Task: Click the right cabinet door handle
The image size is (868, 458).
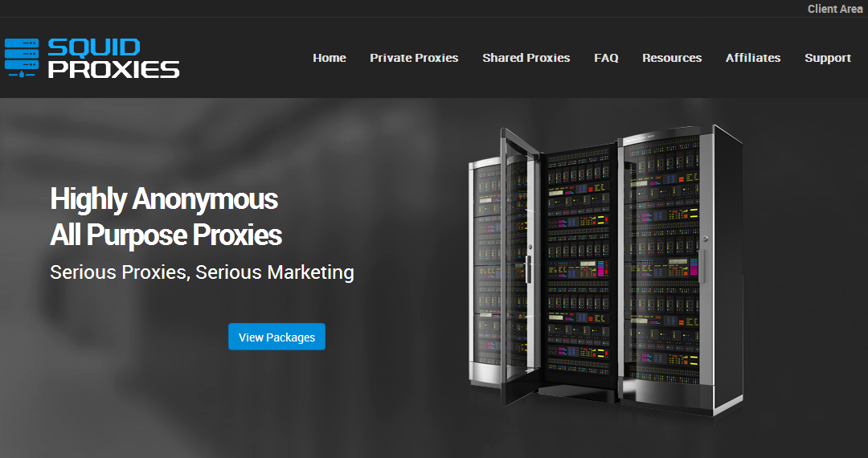Action: [x=703, y=265]
